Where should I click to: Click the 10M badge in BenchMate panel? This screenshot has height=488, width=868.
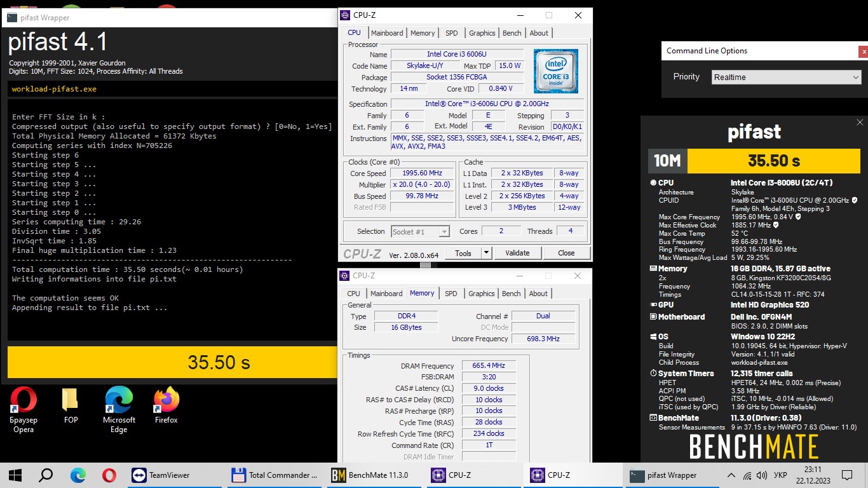point(667,161)
